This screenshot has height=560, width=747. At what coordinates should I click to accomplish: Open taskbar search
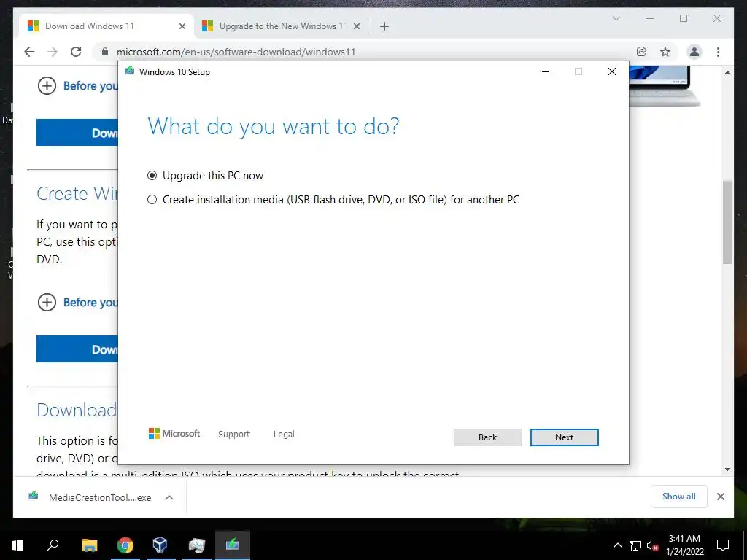[x=53, y=545]
